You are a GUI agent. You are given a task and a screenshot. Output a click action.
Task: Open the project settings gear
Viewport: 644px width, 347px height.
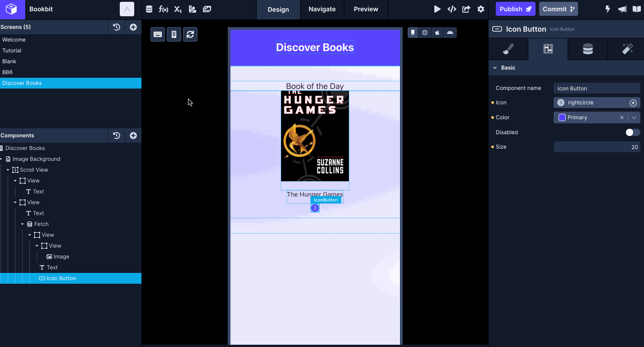pyautogui.click(x=481, y=9)
